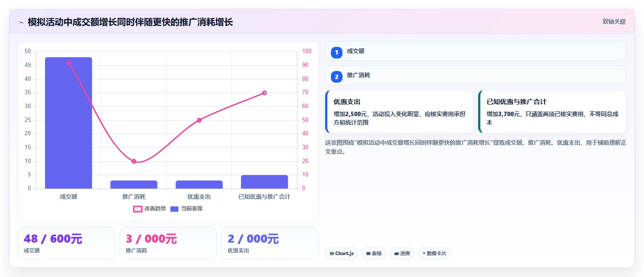
Task: Open the 优惠支出 info card
Action: coord(399,112)
